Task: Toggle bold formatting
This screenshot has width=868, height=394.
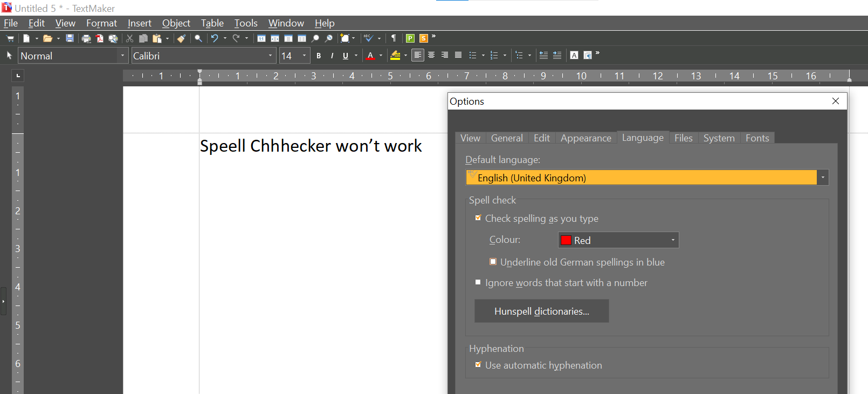Action: pyautogui.click(x=319, y=56)
